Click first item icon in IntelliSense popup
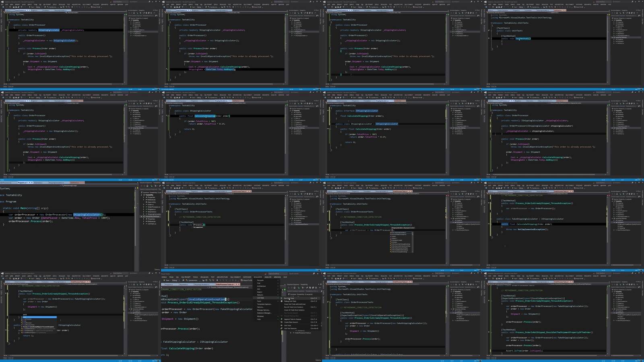The height and width of the screenshot is (362, 644). tap(391, 232)
